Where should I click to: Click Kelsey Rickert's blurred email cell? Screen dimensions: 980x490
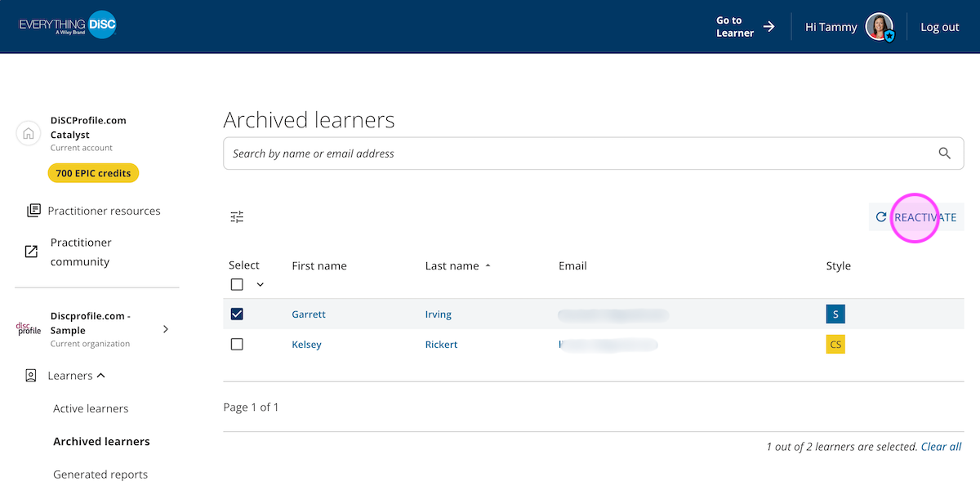click(608, 345)
